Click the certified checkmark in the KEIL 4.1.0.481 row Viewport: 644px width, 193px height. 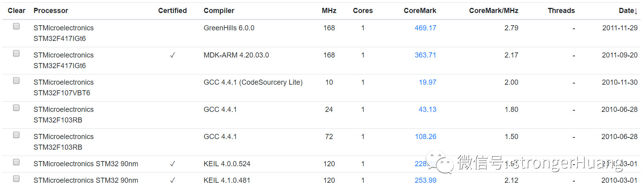click(173, 180)
